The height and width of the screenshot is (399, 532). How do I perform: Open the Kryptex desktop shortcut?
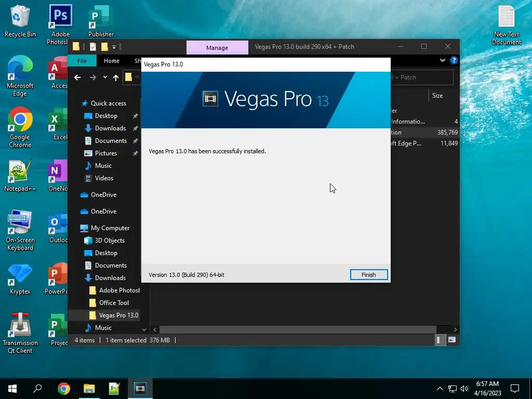pos(20,279)
